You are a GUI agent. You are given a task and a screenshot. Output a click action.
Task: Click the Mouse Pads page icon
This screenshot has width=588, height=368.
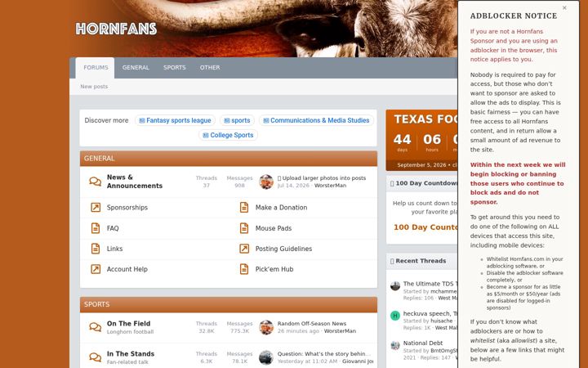click(244, 228)
